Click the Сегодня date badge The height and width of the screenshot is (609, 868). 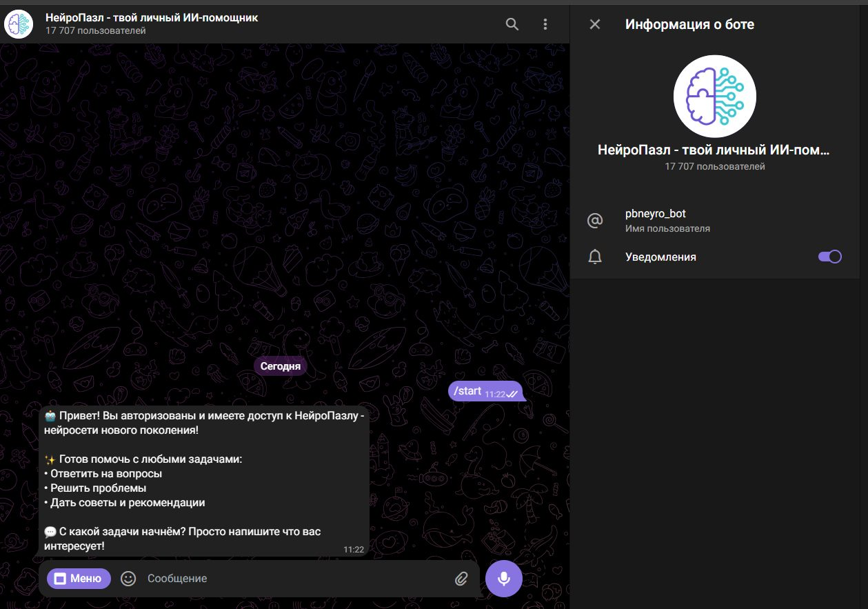click(280, 366)
